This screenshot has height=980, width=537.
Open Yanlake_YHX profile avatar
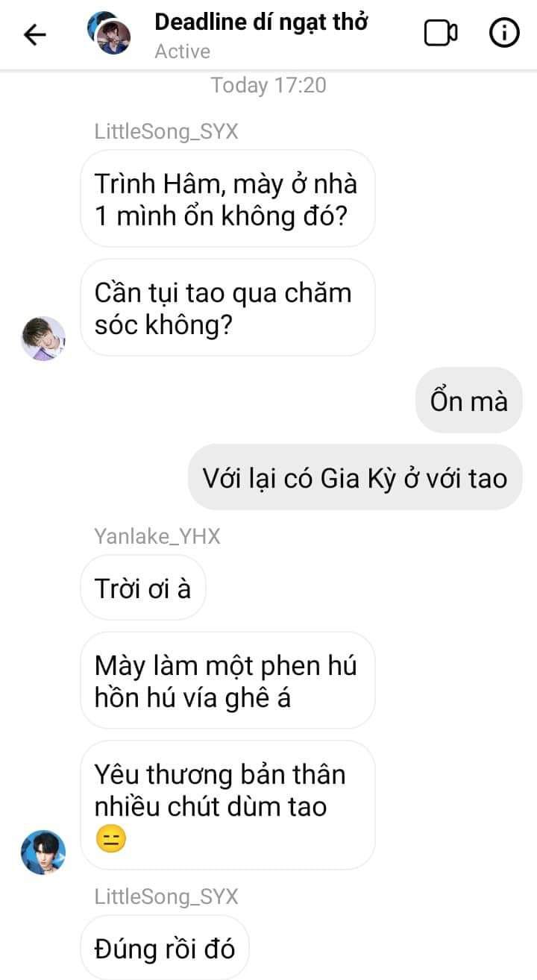point(43,852)
